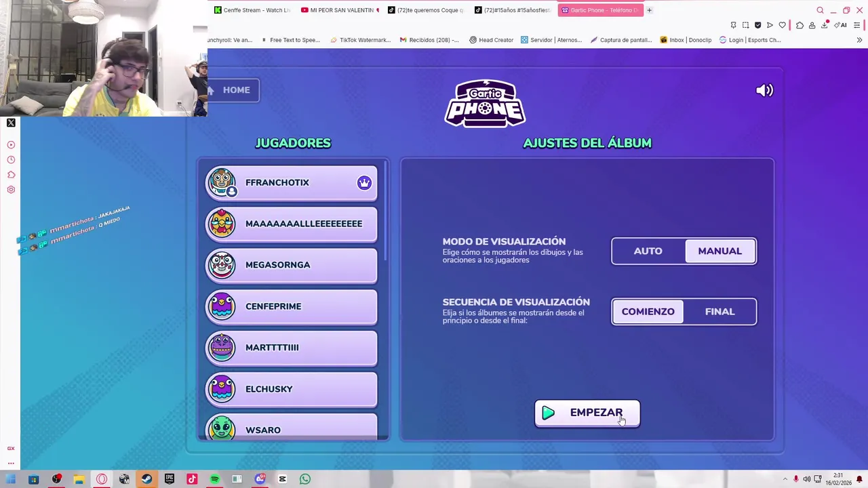
Task: Select player CENFEPRIME
Action: [x=292, y=307]
